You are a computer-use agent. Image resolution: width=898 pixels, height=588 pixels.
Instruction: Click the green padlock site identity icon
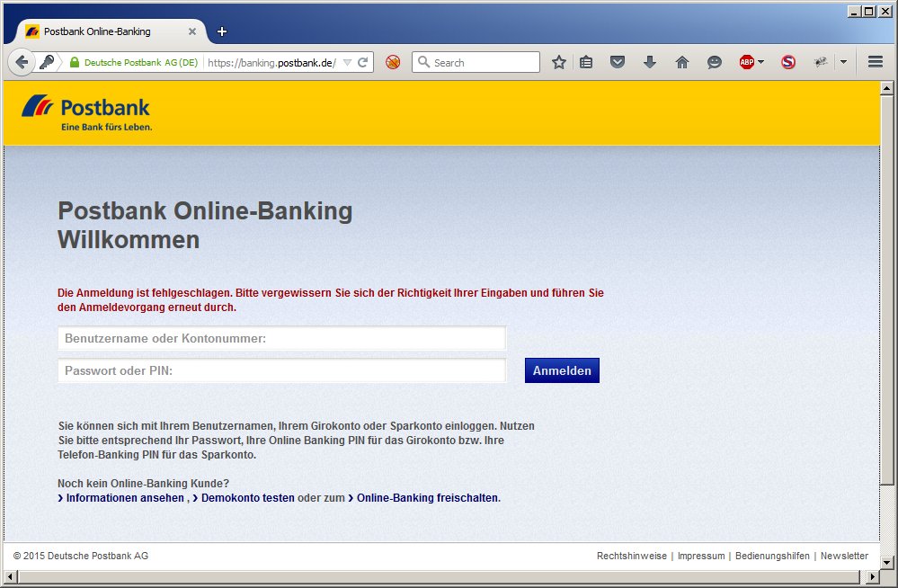click(x=75, y=62)
